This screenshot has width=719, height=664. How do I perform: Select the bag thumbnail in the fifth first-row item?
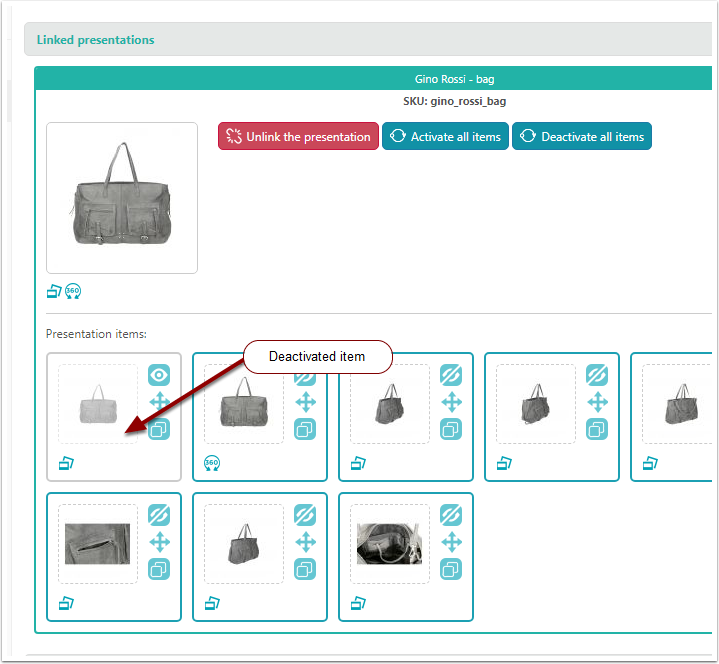677,404
